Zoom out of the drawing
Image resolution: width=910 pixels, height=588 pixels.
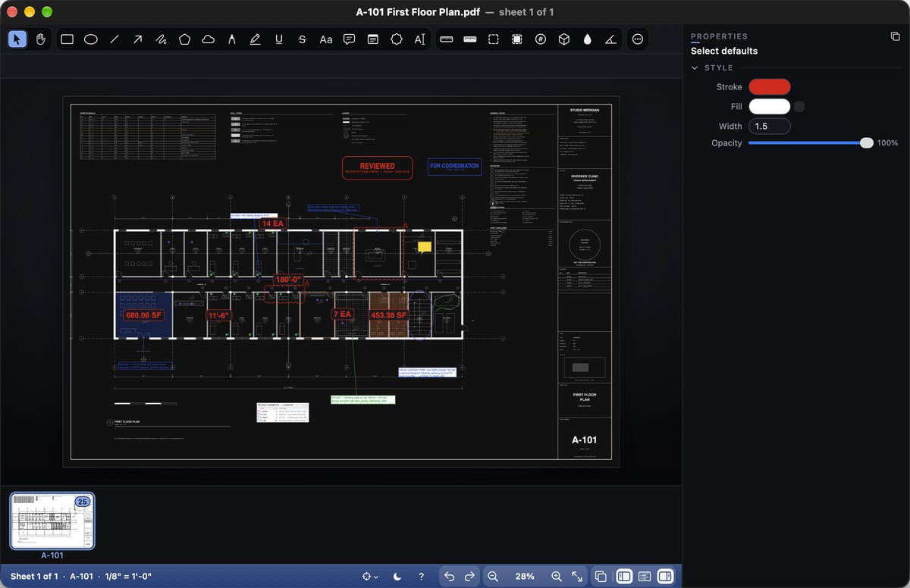[493, 577]
